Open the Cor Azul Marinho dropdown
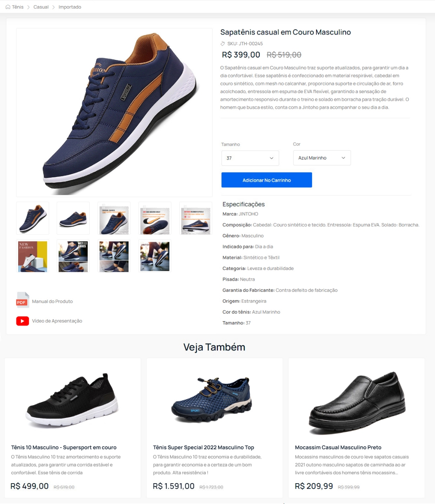435x504 pixels. 322,158
